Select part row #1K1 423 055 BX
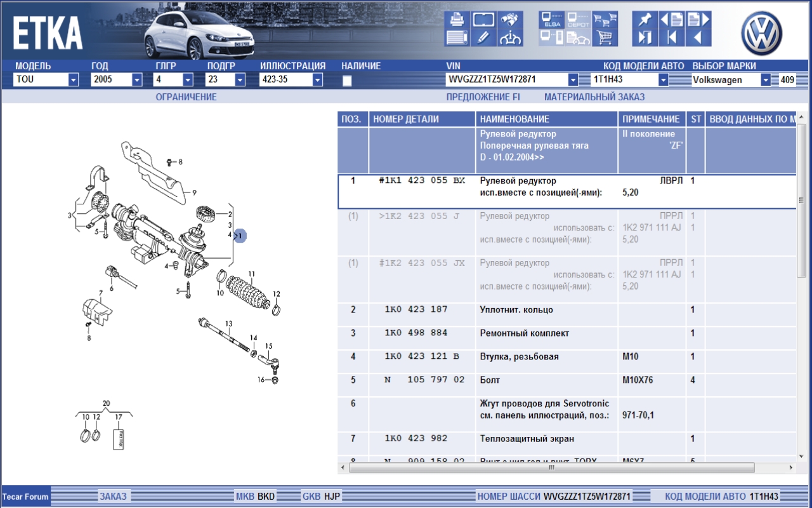Image resolution: width=812 pixels, height=508 pixels. [x=567, y=192]
